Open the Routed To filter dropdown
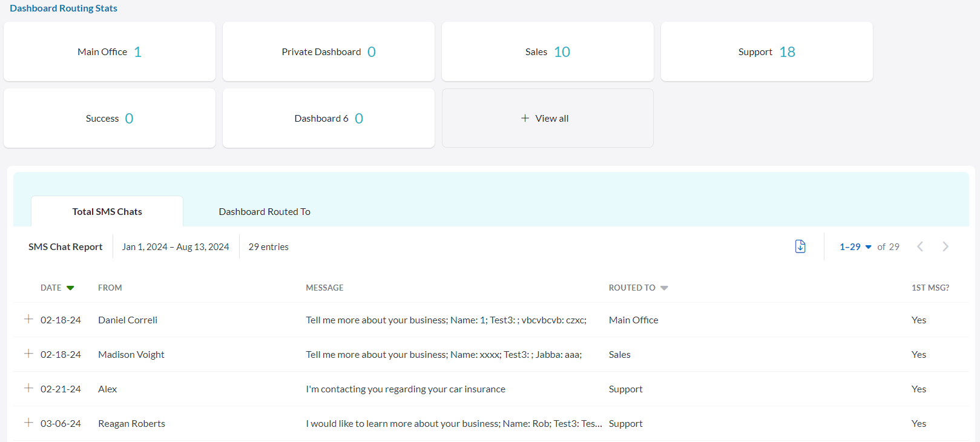Viewport: 980px width, 442px height. 664,288
